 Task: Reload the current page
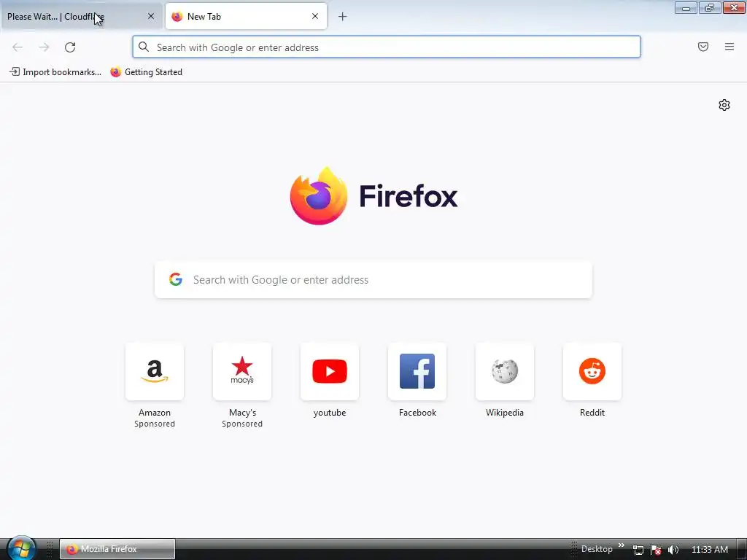pyautogui.click(x=70, y=47)
